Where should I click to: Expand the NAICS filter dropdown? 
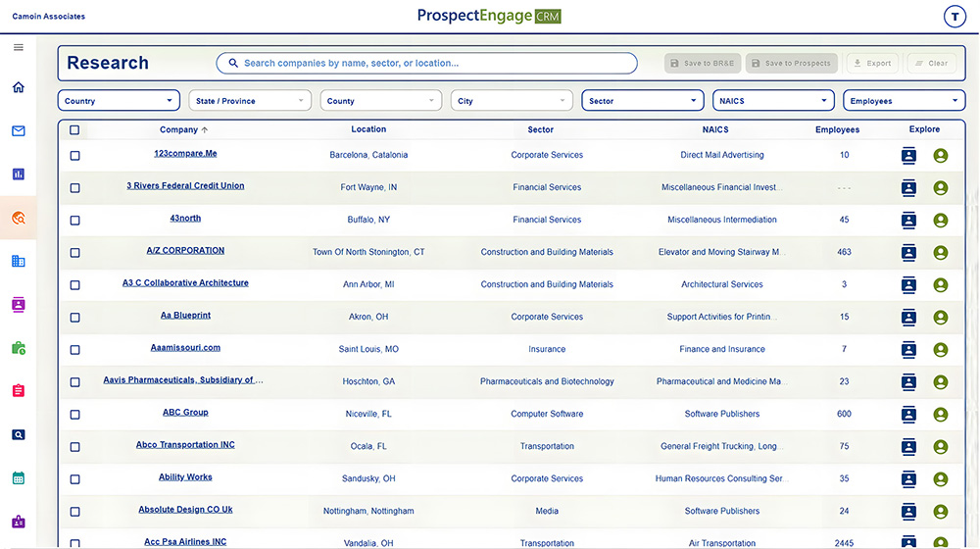click(773, 101)
